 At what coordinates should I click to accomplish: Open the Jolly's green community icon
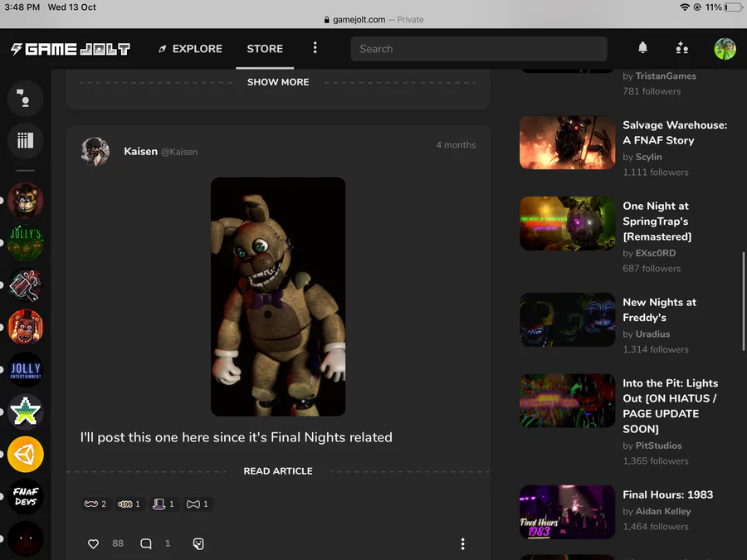25,242
